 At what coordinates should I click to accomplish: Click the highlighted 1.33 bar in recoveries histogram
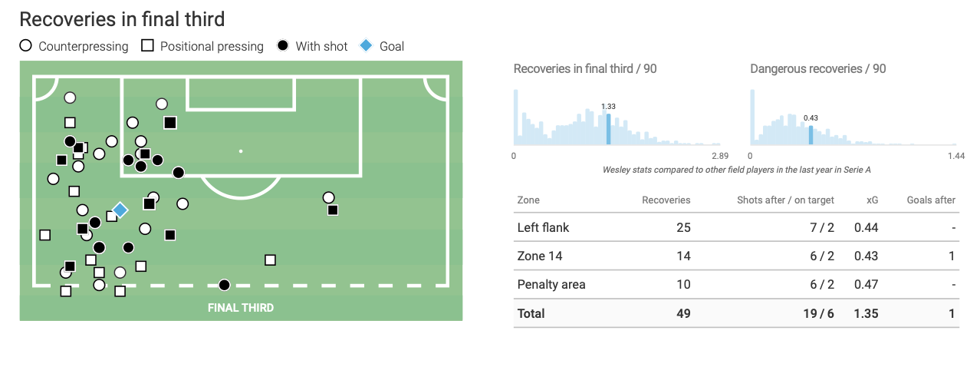pos(608,129)
